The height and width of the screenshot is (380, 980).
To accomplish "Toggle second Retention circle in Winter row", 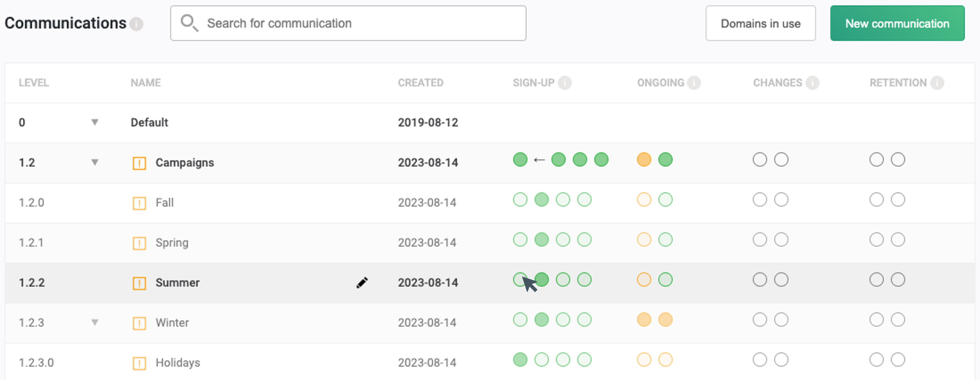I will point(898,319).
